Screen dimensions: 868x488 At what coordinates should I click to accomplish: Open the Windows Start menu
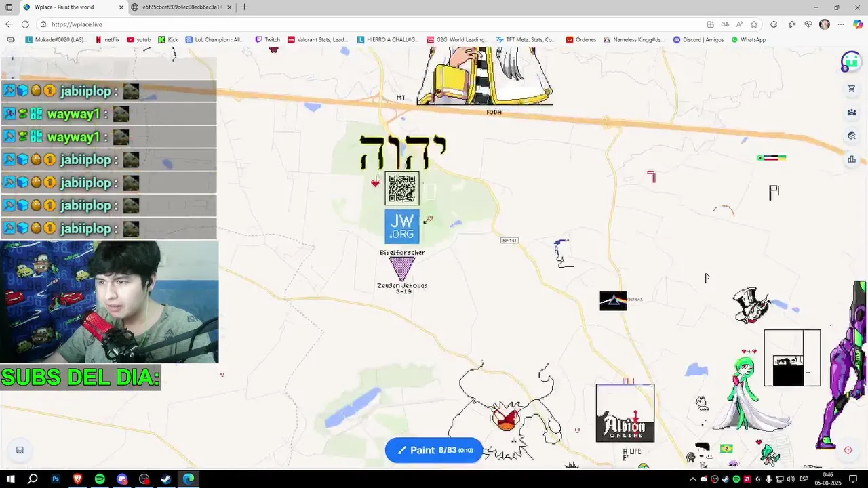10,479
